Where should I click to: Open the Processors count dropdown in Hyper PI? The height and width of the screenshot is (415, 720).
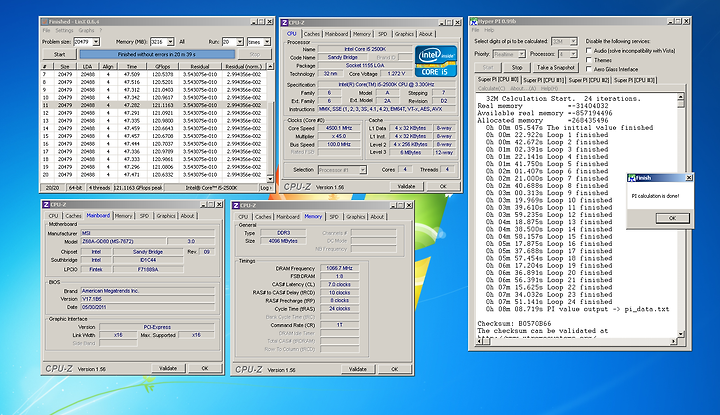(x=573, y=54)
